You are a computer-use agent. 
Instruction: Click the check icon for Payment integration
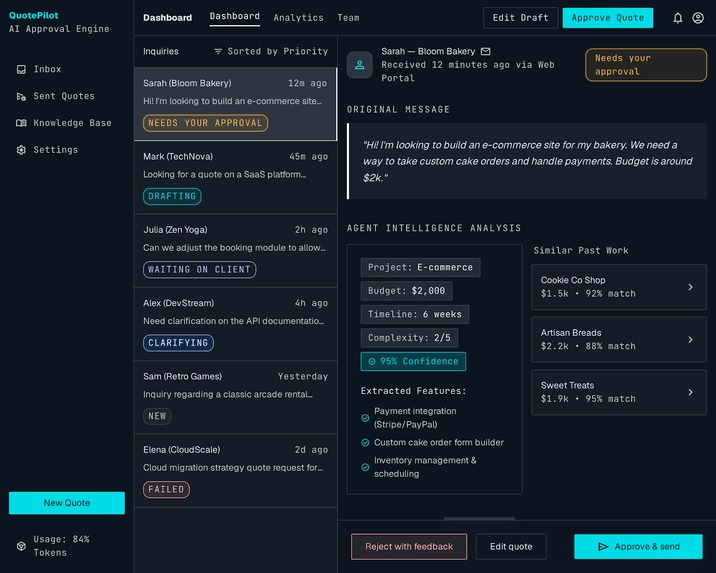coord(365,418)
